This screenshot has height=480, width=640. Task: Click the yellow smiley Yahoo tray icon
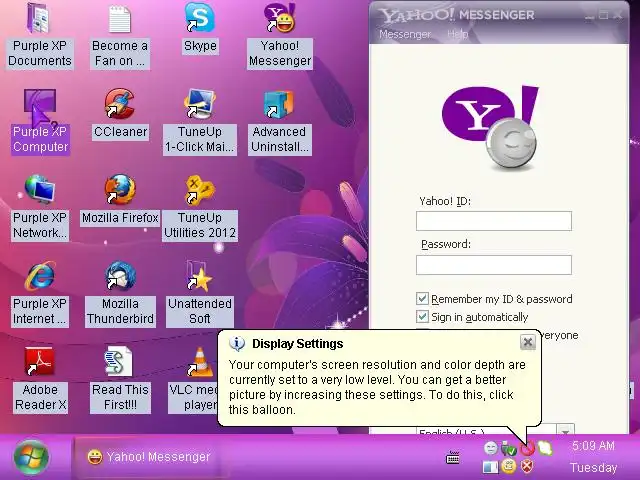[509, 466]
